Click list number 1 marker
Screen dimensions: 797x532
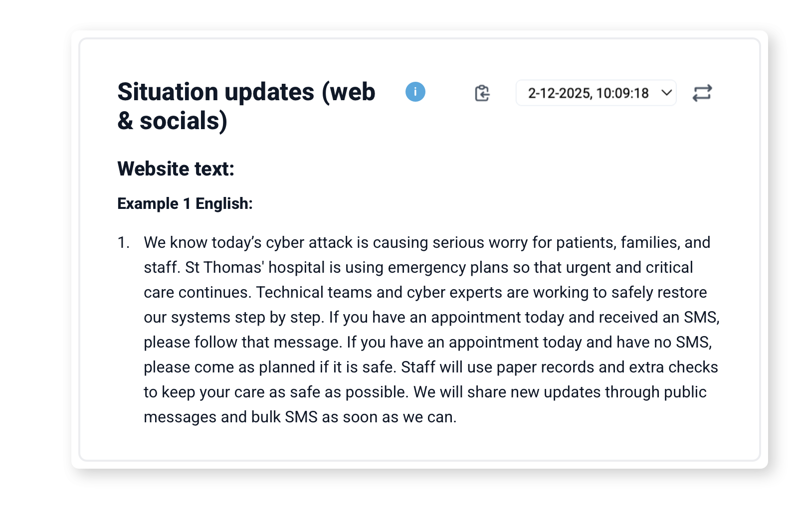123,242
